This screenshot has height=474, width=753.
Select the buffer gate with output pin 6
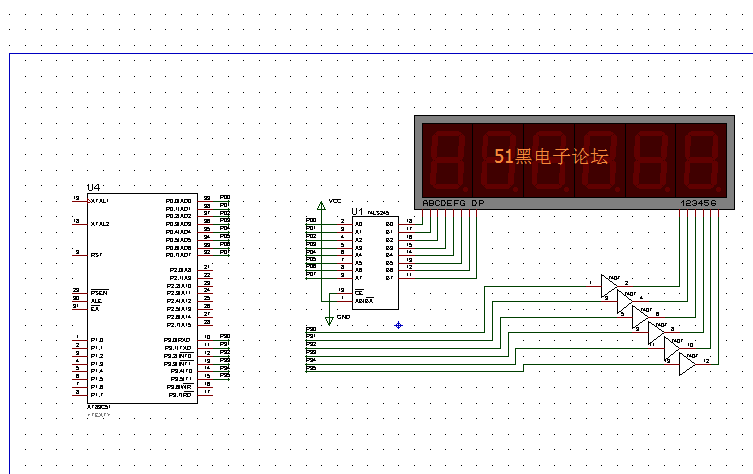coord(641,317)
